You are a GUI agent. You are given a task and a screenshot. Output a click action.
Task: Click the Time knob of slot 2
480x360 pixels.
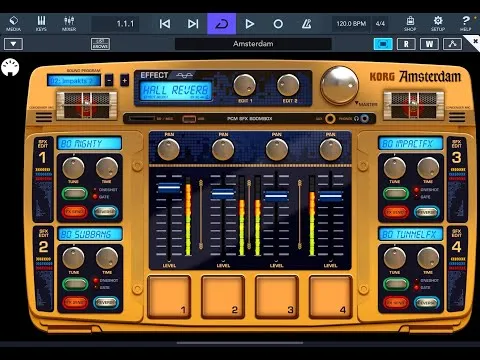(x=107, y=258)
